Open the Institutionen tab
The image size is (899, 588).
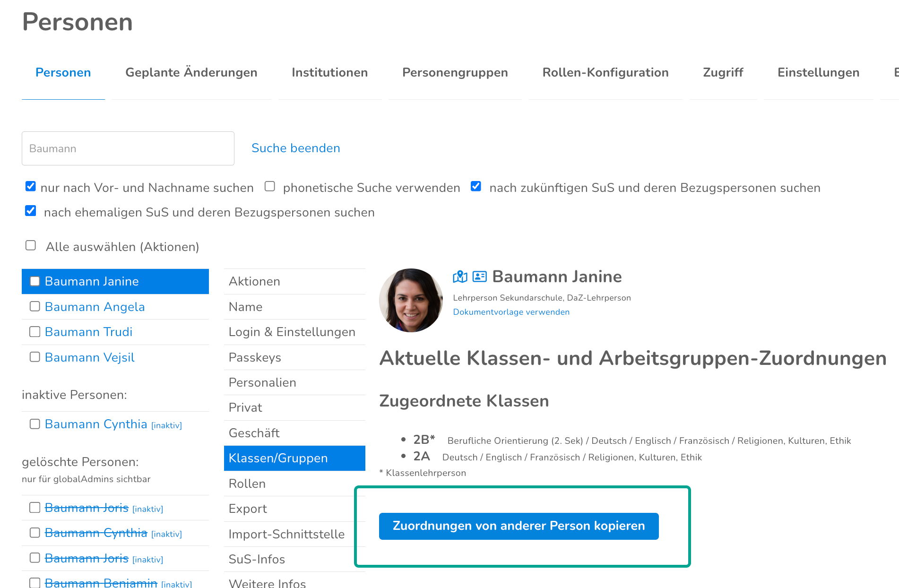tap(330, 72)
